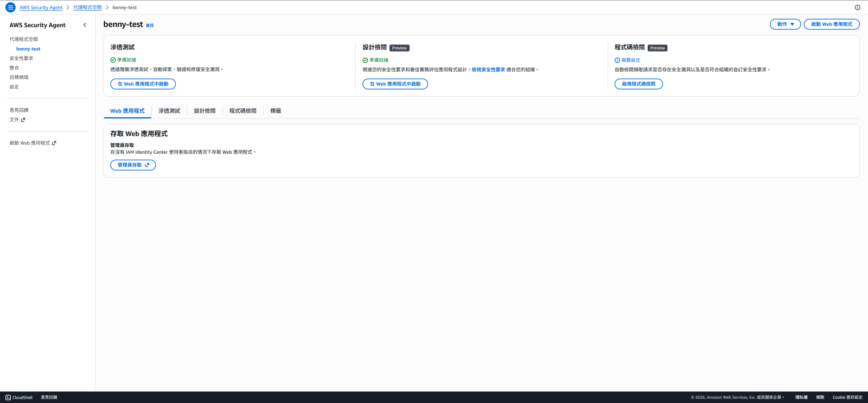Select benny-test in the sidebar
The height and width of the screenshot is (403, 868).
point(28,49)
